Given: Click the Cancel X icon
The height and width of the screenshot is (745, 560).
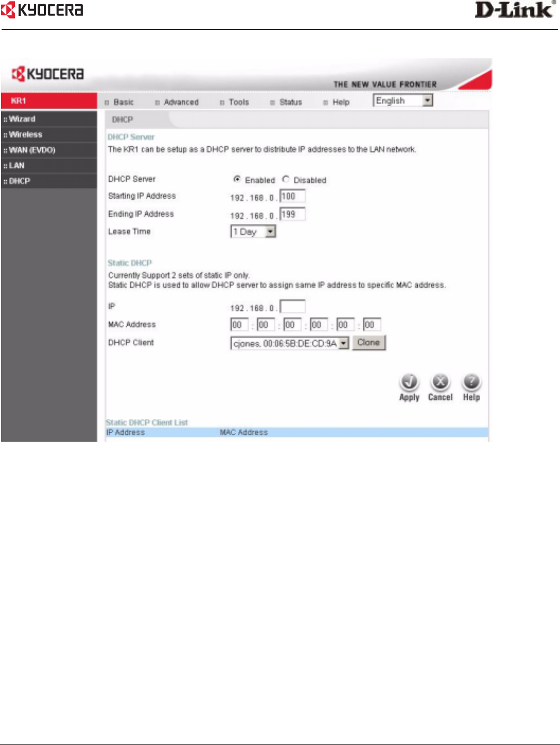Looking at the screenshot, I should 440,382.
